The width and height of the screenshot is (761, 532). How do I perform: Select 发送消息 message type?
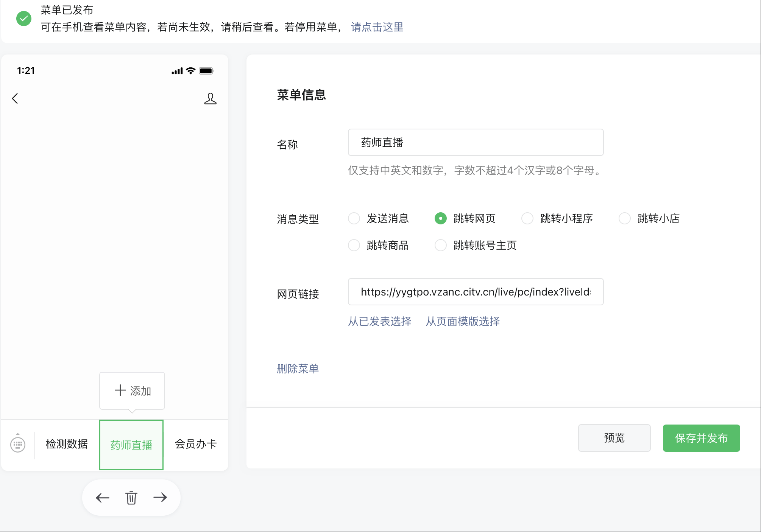354,218
